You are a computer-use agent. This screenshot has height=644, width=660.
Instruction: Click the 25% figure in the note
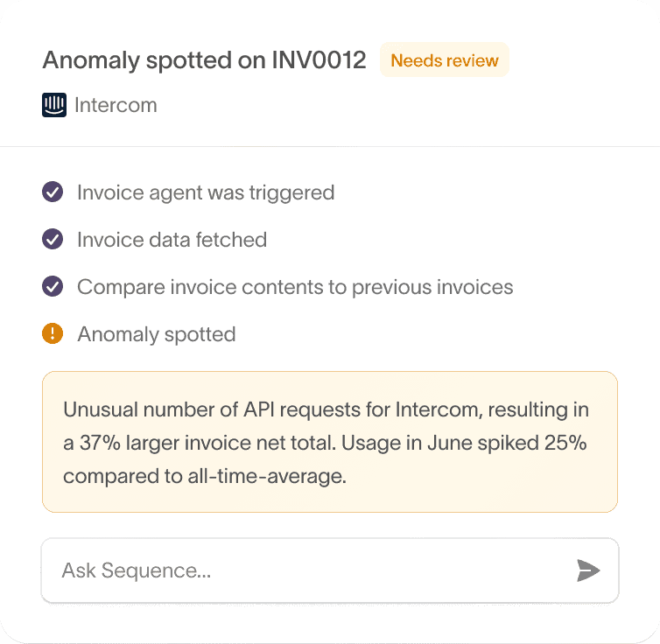[x=563, y=443]
